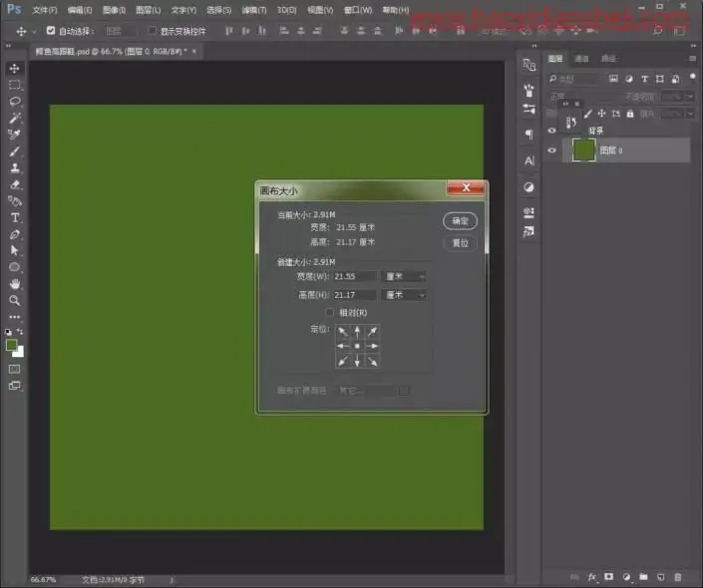Select the Clone Stamp tool
This screenshot has width=703, height=588.
tap(14, 167)
